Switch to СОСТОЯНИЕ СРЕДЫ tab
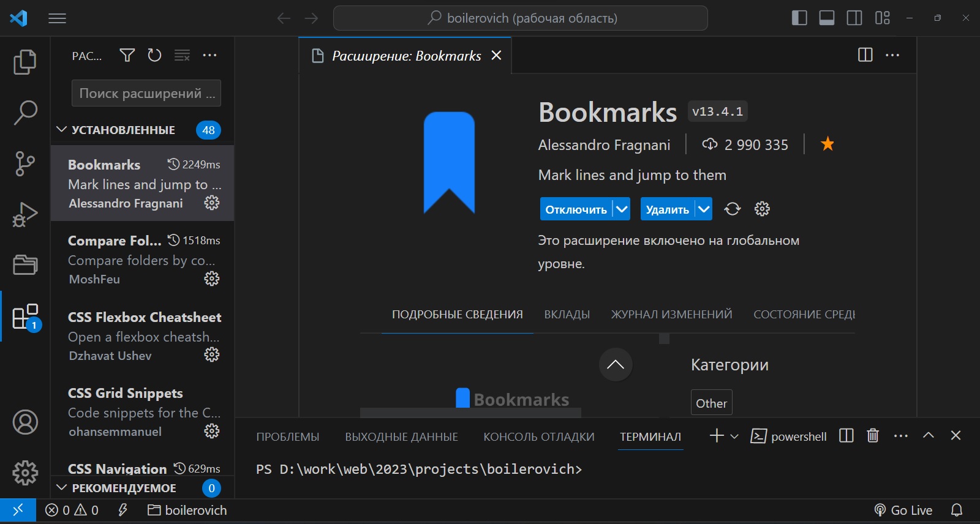980x524 pixels. (804, 315)
